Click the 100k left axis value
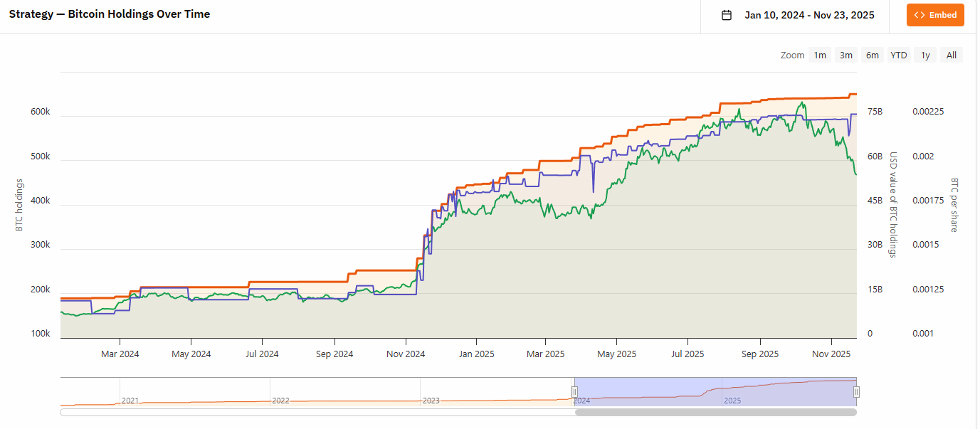The image size is (980, 429). (41, 334)
